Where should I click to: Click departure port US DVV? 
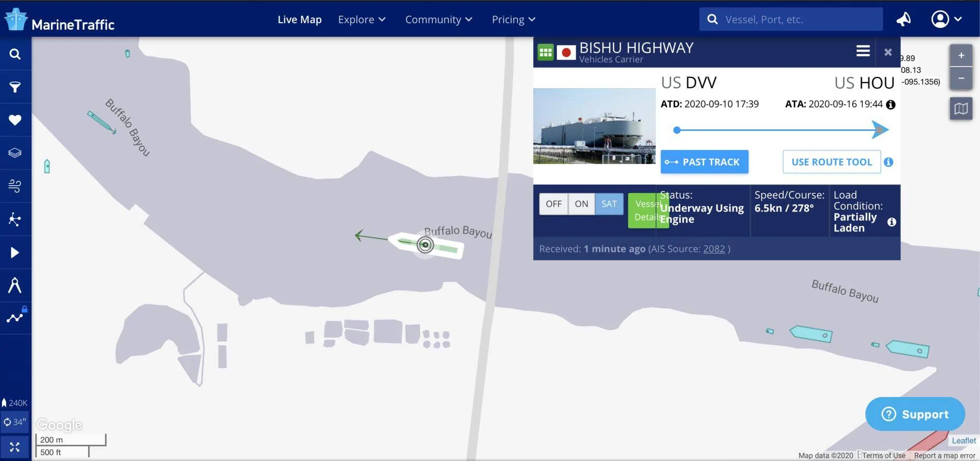689,83
